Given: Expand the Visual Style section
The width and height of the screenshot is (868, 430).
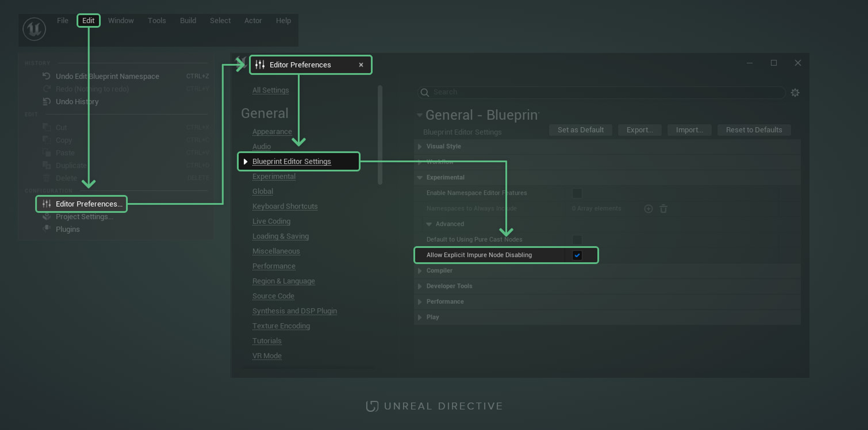Looking at the screenshot, I should tap(420, 146).
